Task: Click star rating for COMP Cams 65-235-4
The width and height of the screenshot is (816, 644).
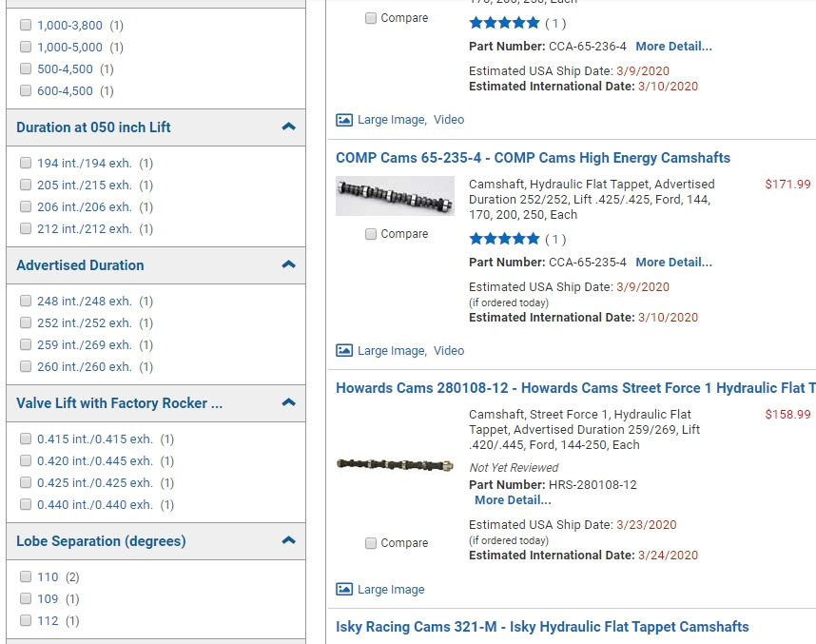Action: (x=504, y=239)
